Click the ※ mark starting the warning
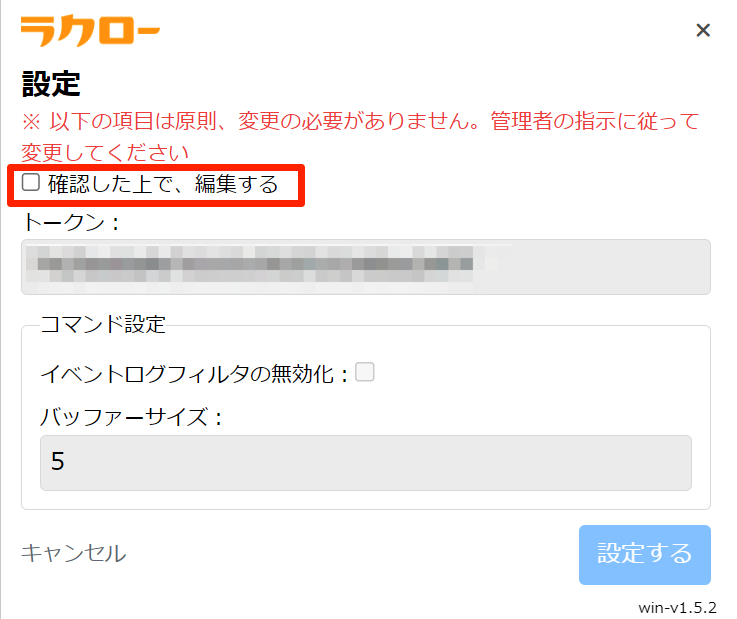This screenshot has height=619, width=737. pyautogui.click(x=31, y=122)
